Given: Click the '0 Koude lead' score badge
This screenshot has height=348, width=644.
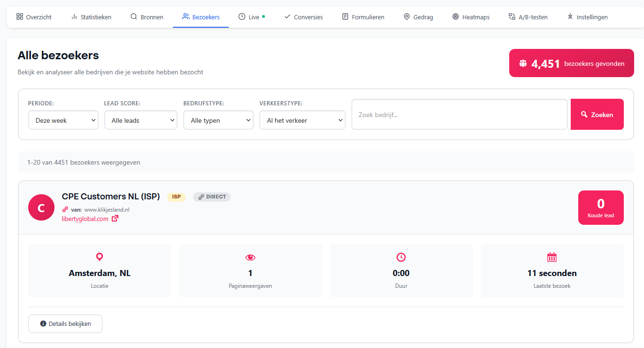Looking at the screenshot, I should pos(601,207).
